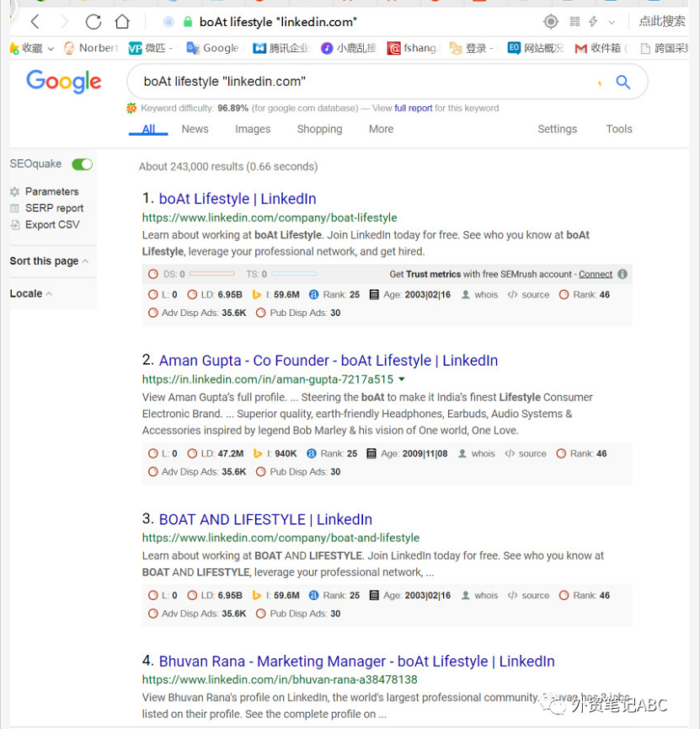This screenshot has height=729, width=700.
Task: Open the 小鹿乱撞 bookmark
Action: (x=349, y=48)
